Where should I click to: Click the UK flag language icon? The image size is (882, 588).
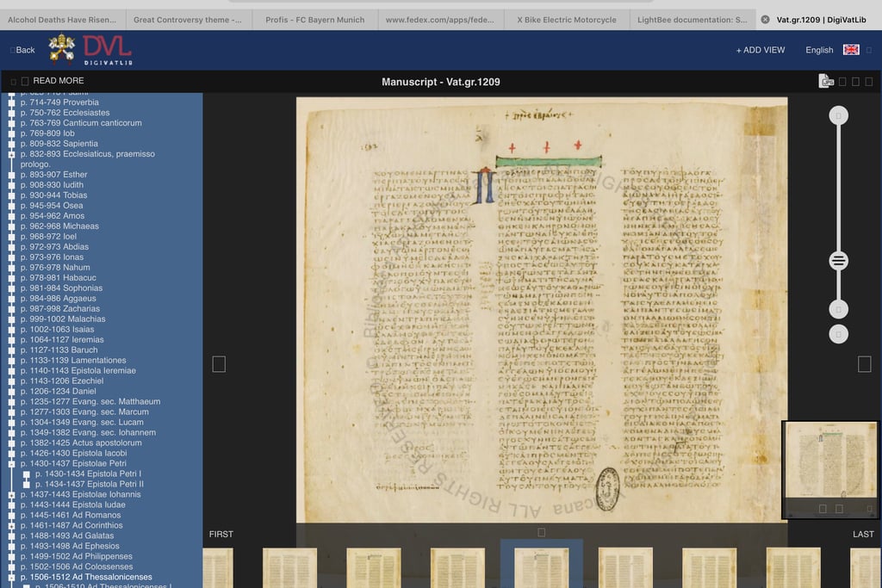[851, 50]
